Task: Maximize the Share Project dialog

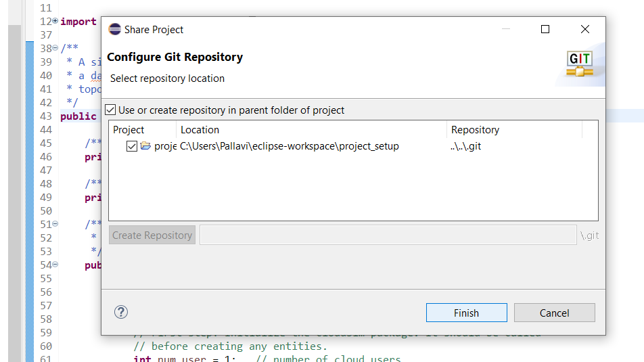Action: coord(545,30)
